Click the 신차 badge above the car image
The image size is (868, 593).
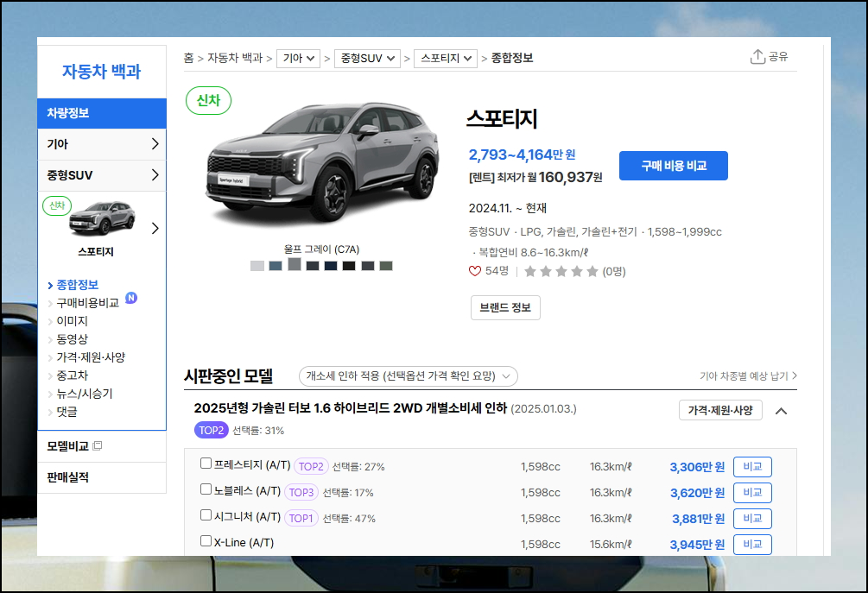[209, 101]
